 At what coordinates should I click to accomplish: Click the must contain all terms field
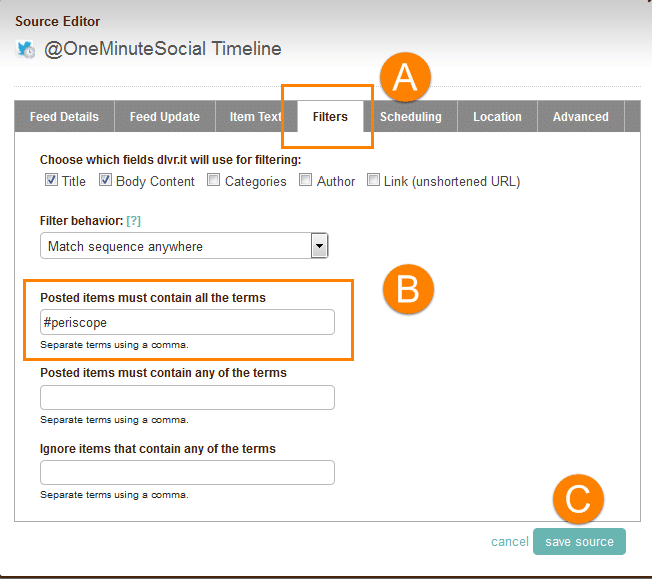click(187, 322)
